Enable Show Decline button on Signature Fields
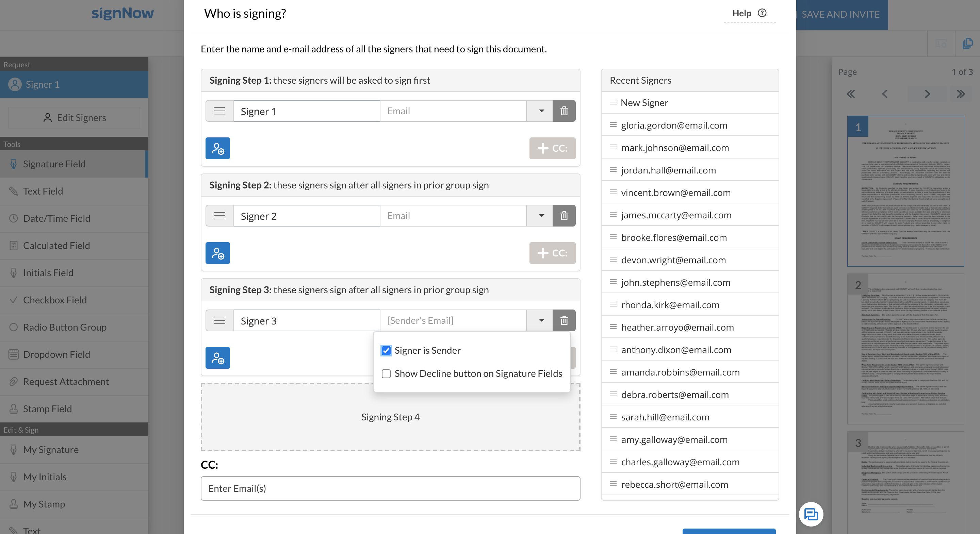The image size is (980, 534). [x=386, y=373]
